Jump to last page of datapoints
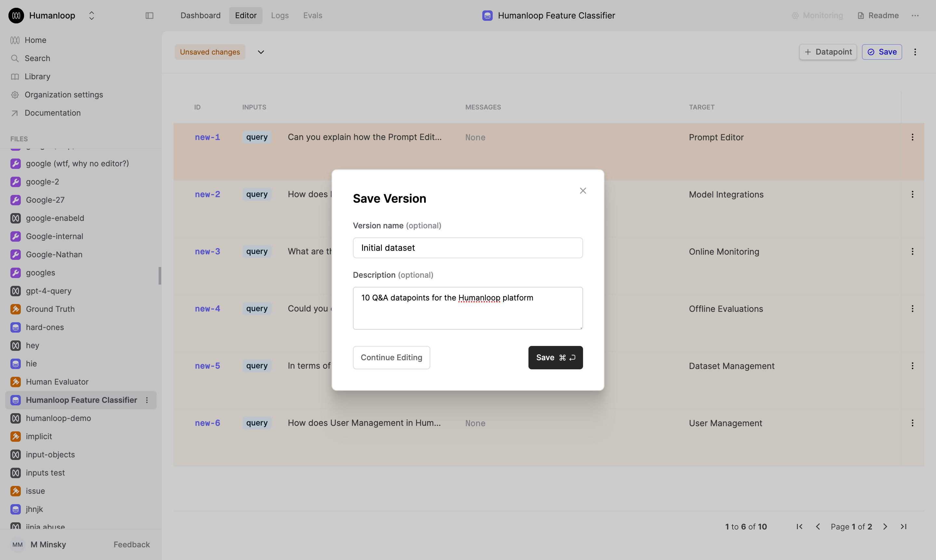Screen dimensions: 936x560 [x=903, y=527]
